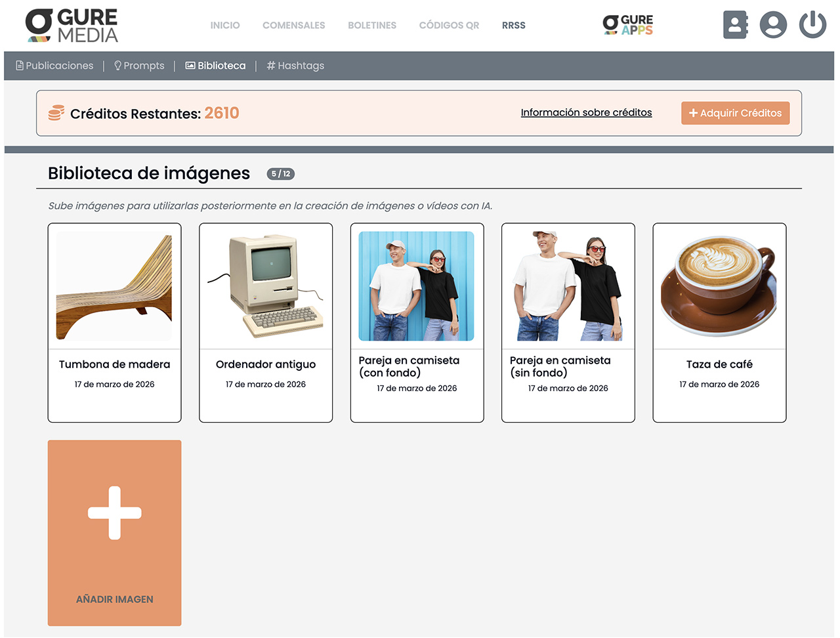Click the large plus icon to add image
Screen dimensions: 840x638
click(115, 513)
